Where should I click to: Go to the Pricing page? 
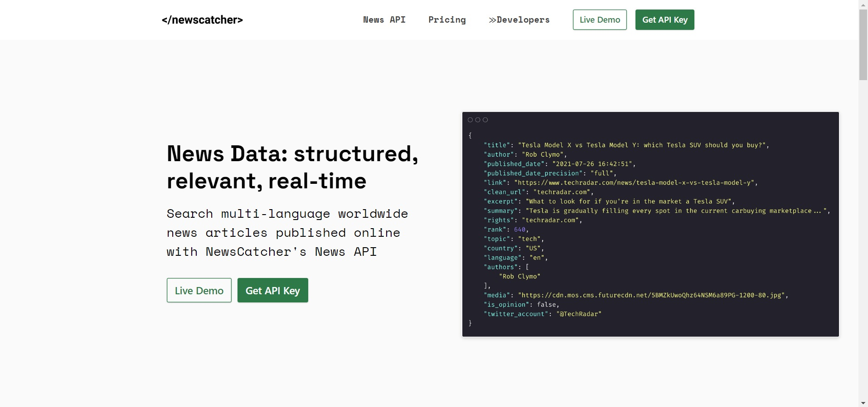[447, 20]
